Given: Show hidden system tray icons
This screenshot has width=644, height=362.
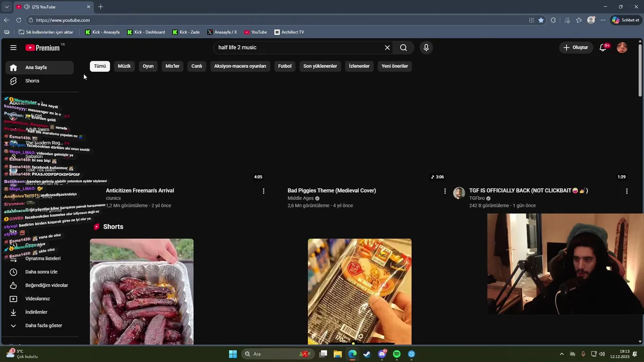Looking at the screenshot, I should tap(561, 354).
